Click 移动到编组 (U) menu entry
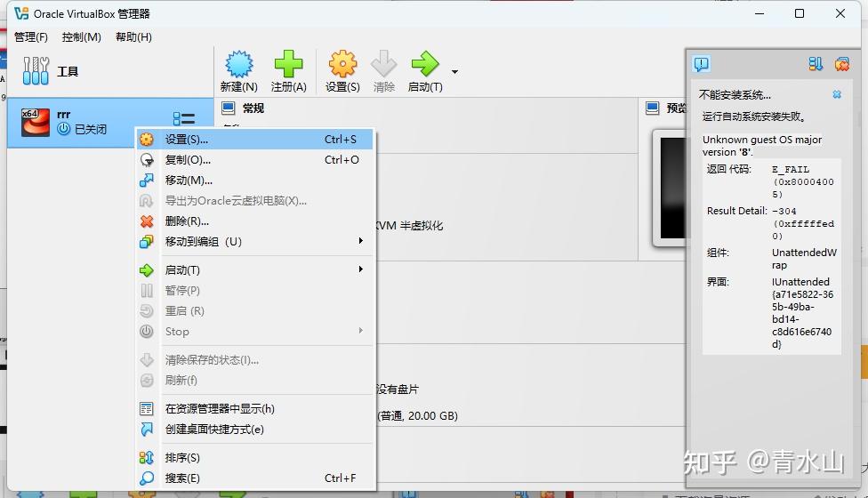Image resolution: width=868 pixels, height=498 pixels. point(254,242)
